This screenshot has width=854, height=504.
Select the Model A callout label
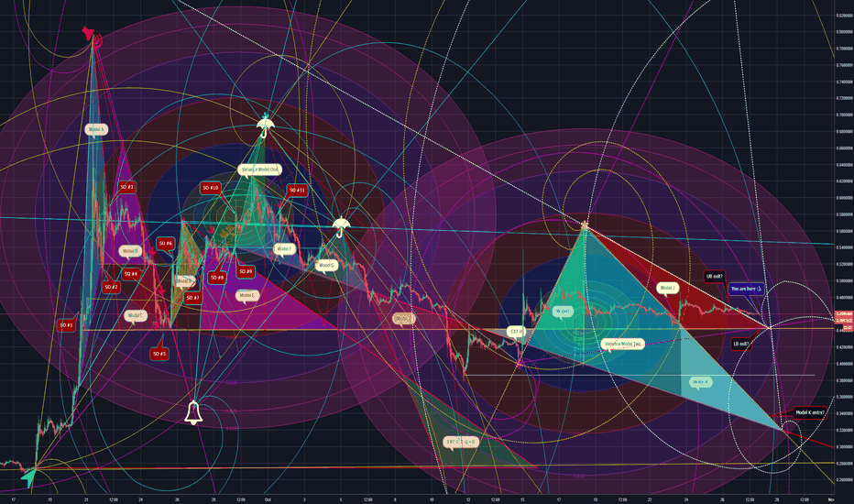pyautogui.click(x=96, y=130)
